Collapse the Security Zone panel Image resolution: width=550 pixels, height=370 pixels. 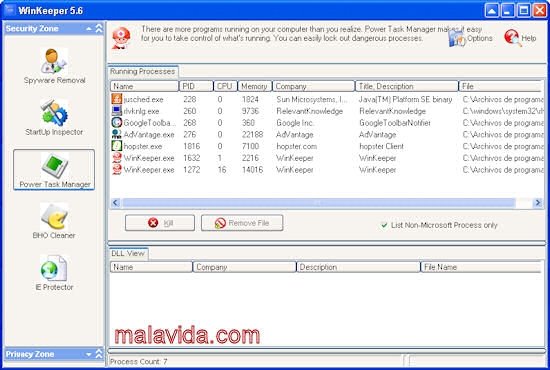click(x=99, y=28)
